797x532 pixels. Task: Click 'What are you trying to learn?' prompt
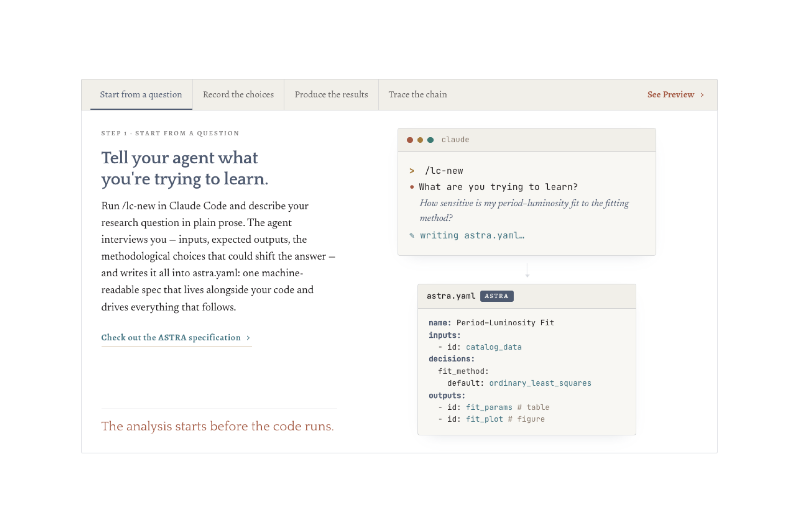(x=498, y=187)
